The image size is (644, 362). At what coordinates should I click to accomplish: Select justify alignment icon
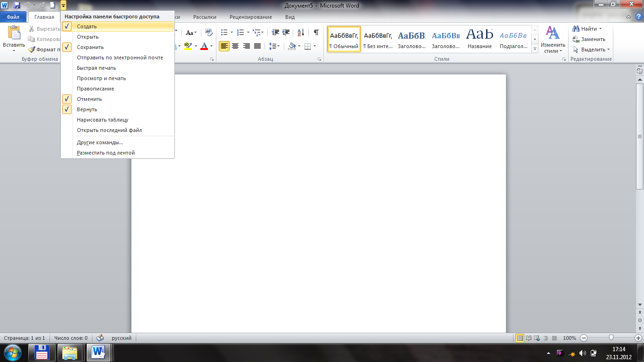tap(257, 46)
